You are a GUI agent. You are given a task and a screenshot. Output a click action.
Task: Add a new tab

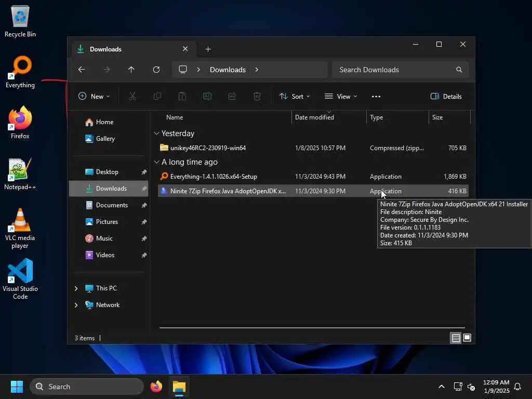208,49
